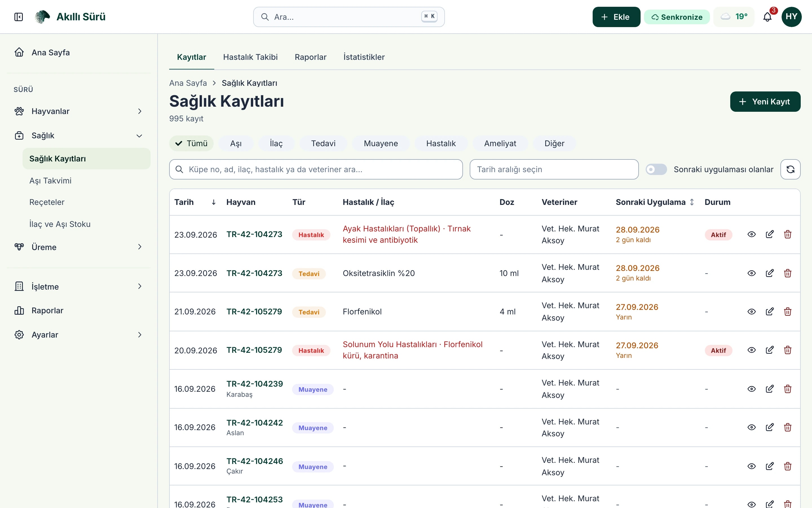Expand the İşletme menu
This screenshot has width=812, height=508.
click(78, 286)
